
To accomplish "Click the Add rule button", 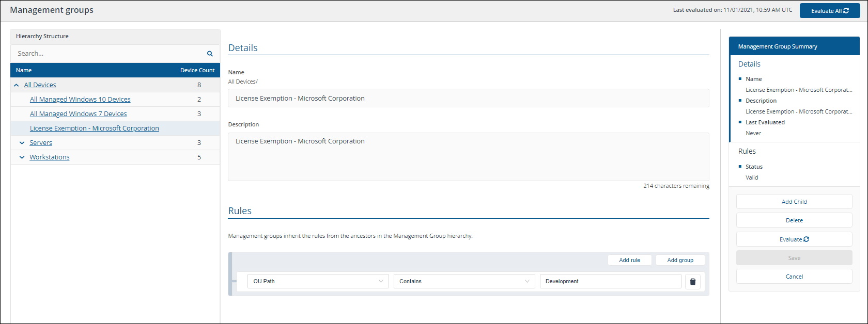I will tap(629, 261).
